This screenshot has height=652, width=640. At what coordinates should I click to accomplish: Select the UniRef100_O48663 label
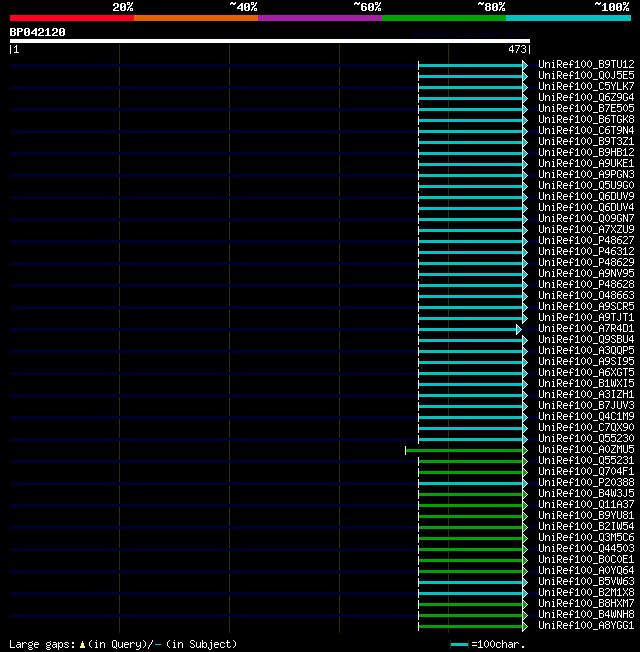coord(586,295)
